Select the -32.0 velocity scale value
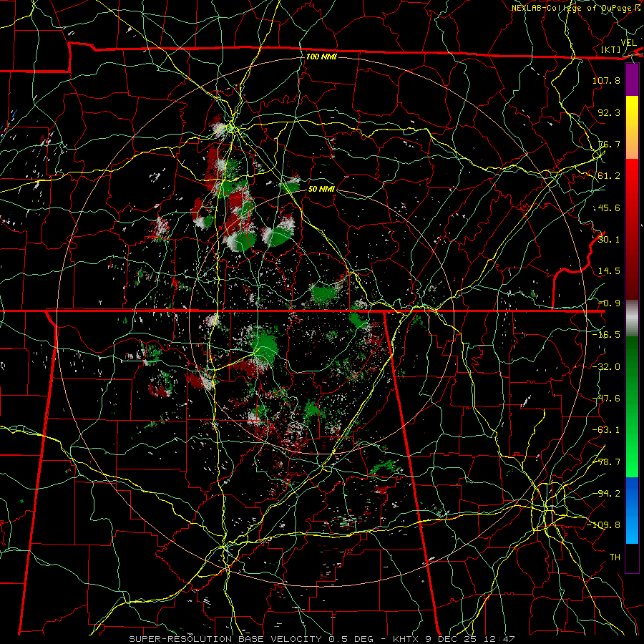 click(606, 366)
